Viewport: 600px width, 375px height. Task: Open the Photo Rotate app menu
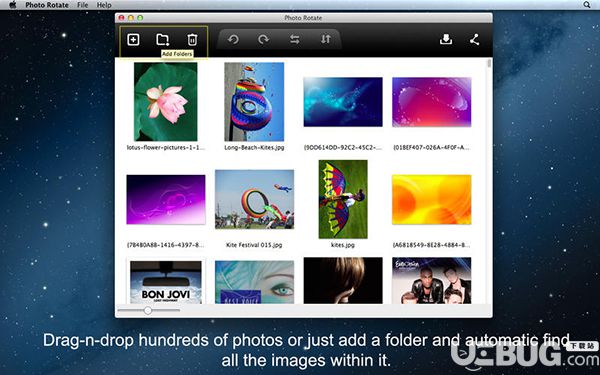(x=47, y=5)
